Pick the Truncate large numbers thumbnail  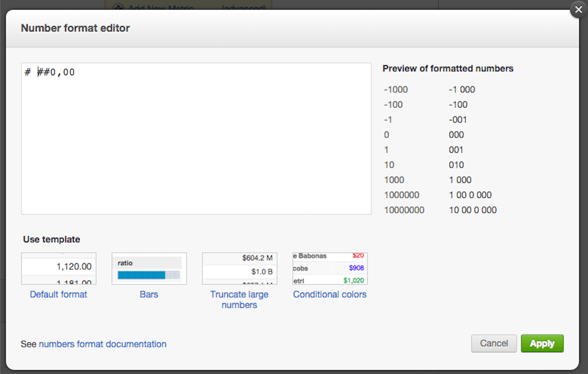(x=240, y=268)
